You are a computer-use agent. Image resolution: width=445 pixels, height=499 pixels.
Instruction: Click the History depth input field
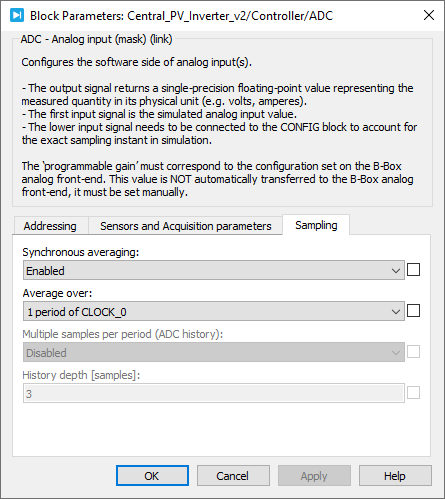214,393
